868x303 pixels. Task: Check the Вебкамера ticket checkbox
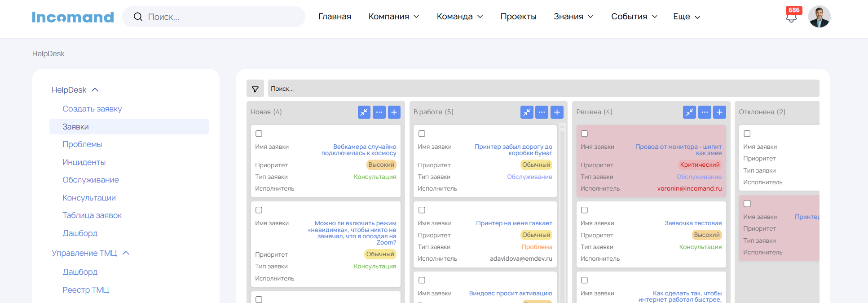pyautogui.click(x=259, y=134)
